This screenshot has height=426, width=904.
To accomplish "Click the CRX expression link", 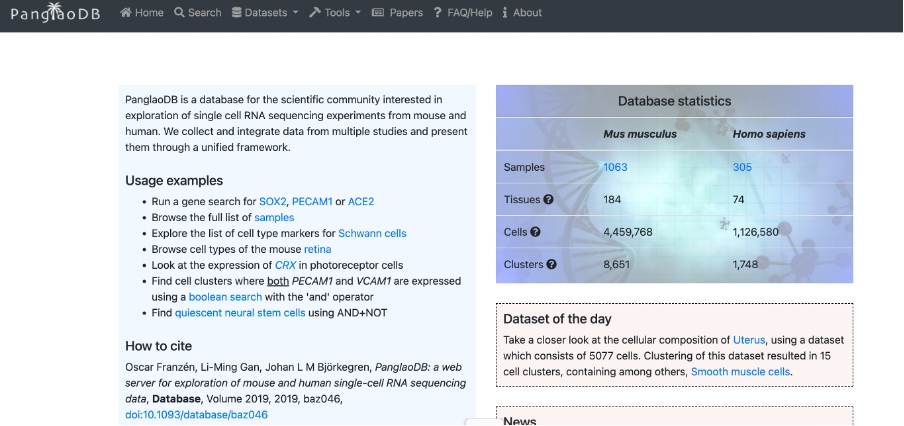I will coord(285,265).
